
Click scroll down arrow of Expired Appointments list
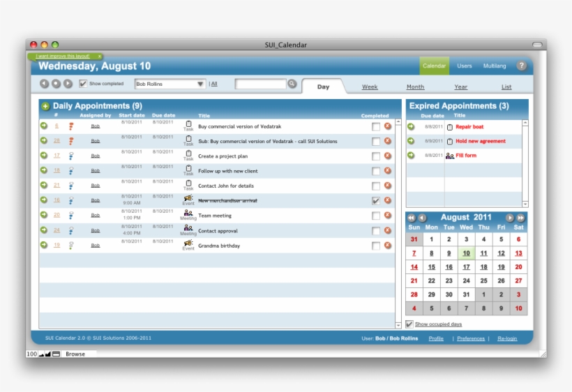click(525, 204)
